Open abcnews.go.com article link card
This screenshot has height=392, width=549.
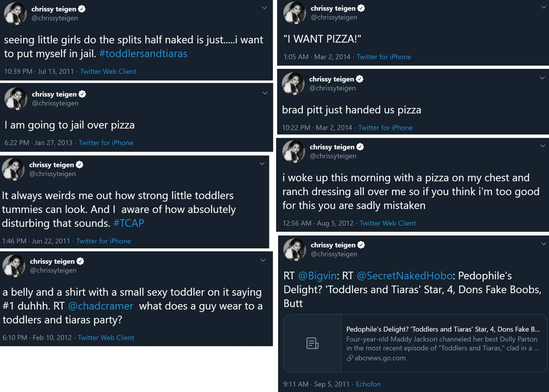tap(443, 343)
